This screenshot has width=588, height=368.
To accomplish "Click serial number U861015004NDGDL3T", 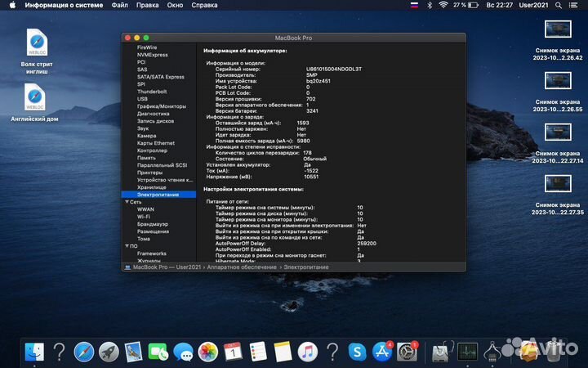I will click(334, 69).
